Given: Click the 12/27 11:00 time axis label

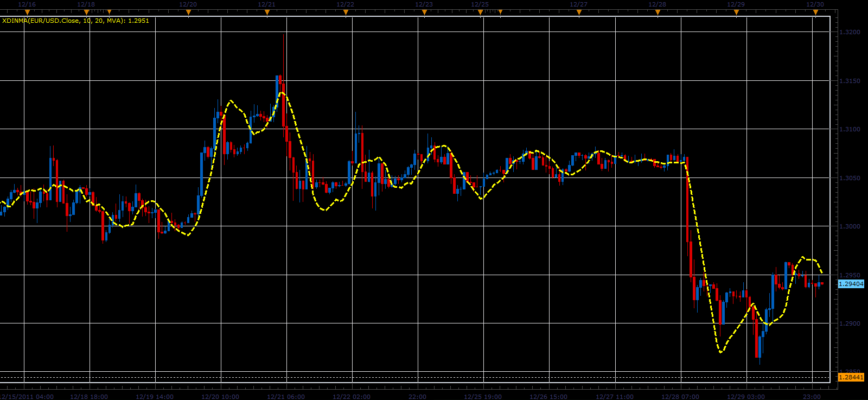Looking at the screenshot, I should coord(615,397).
